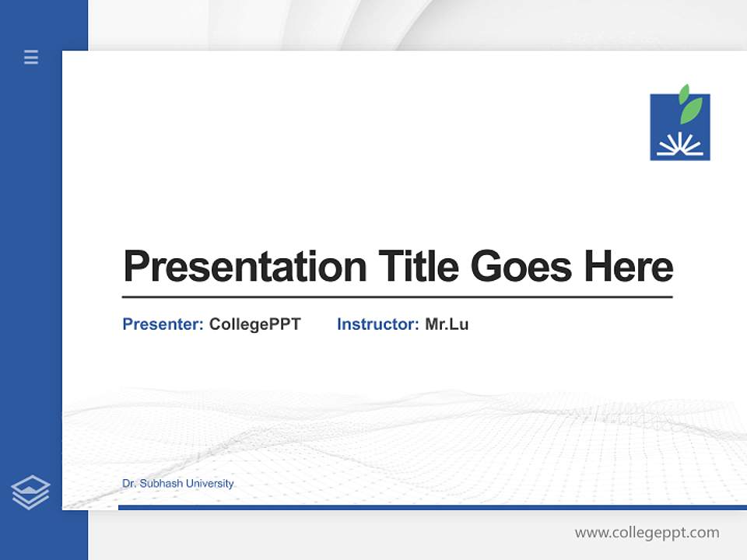The image size is (747, 560).
Task: Click the "Instructor:" label
Action: (378, 324)
